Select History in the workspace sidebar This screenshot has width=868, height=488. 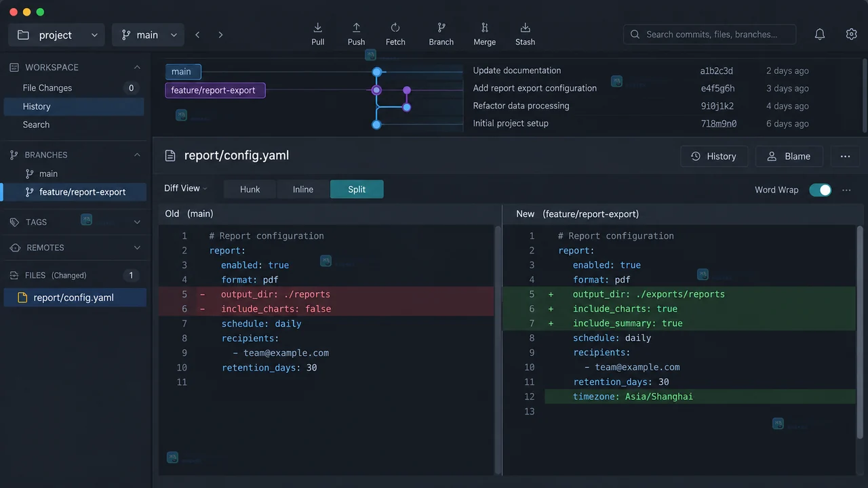[74, 106]
